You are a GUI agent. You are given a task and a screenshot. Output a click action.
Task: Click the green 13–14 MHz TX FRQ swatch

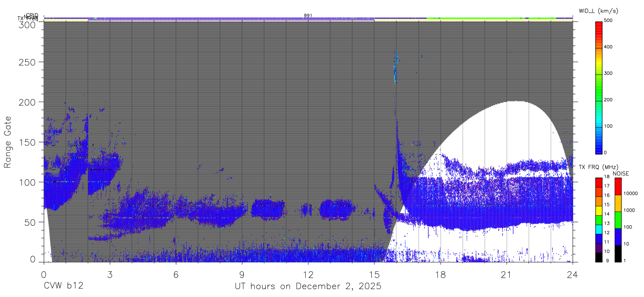pos(599,220)
